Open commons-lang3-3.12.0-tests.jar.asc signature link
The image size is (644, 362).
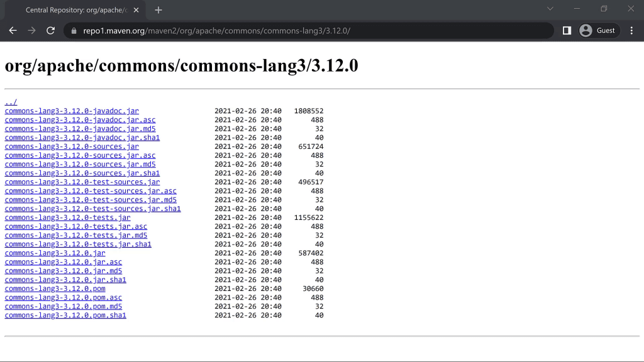[x=75, y=227]
